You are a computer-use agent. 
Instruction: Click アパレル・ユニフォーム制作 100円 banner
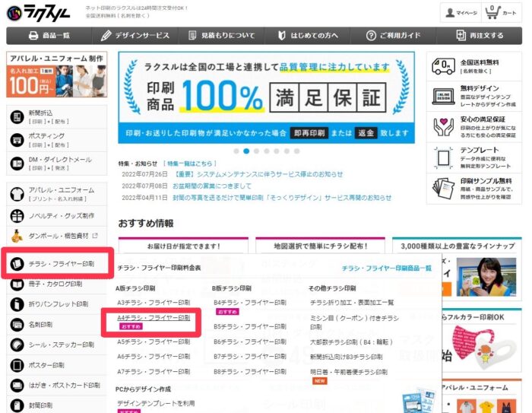tap(57, 75)
